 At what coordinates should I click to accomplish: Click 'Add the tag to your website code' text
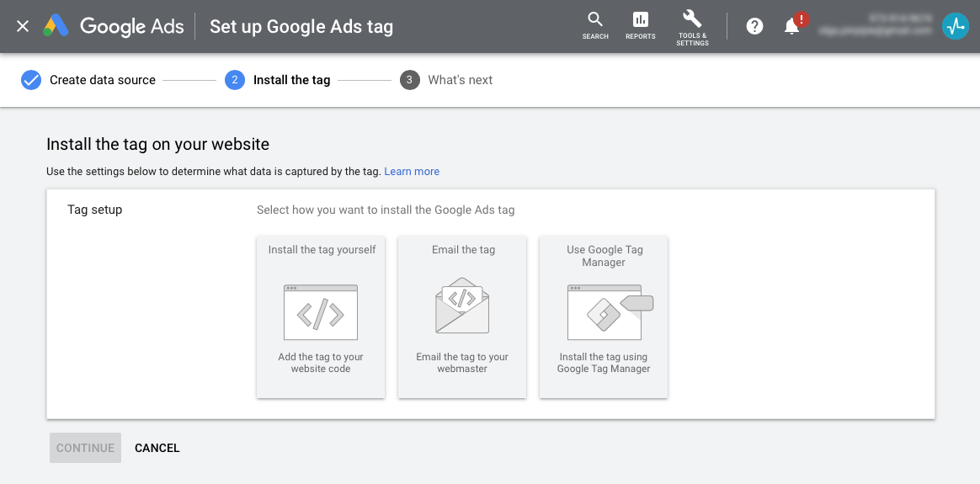(x=321, y=363)
